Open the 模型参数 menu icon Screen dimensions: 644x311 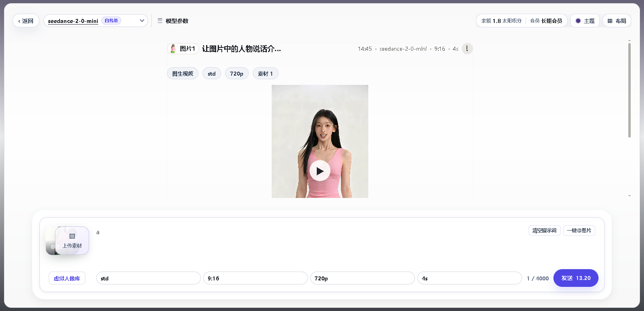tap(160, 21)
